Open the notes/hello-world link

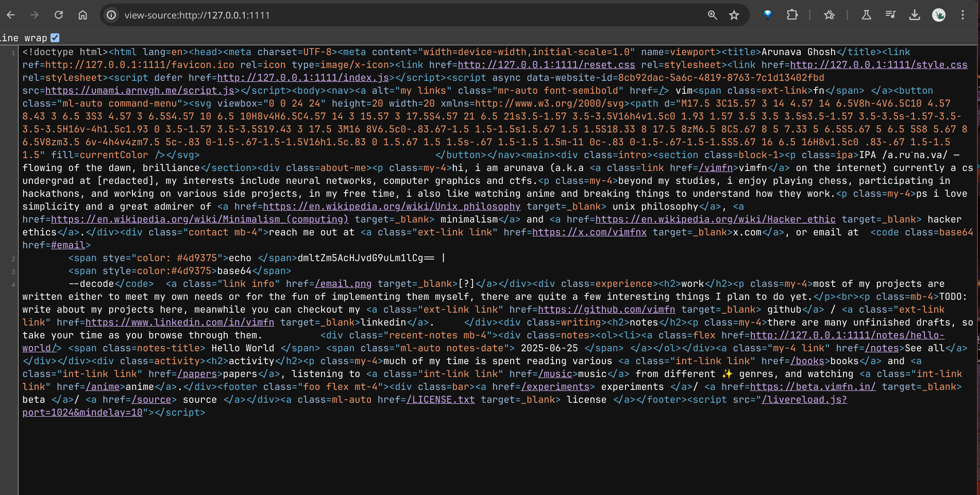[847, 335]
